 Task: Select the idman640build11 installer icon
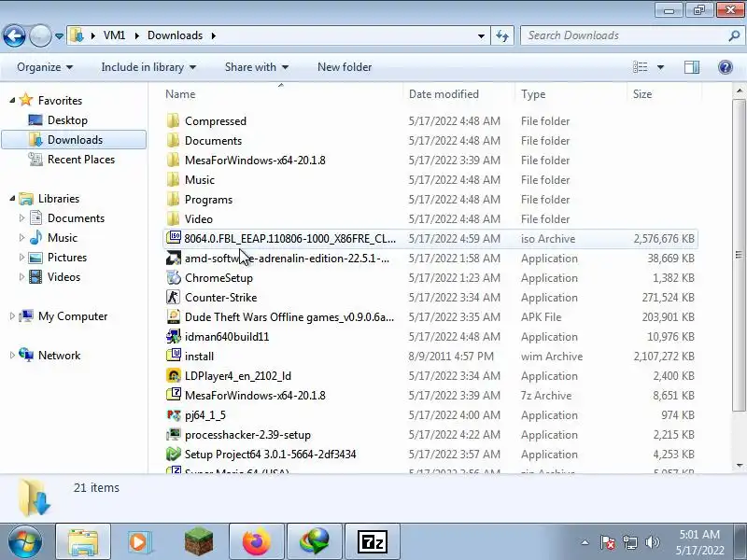coord(174,336)
